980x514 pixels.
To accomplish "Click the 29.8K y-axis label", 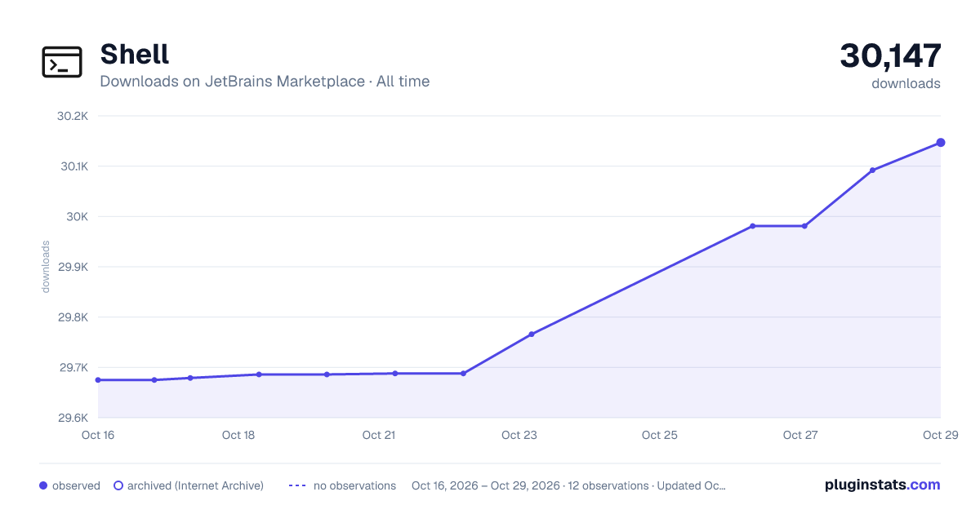I will tap(72, 317).
